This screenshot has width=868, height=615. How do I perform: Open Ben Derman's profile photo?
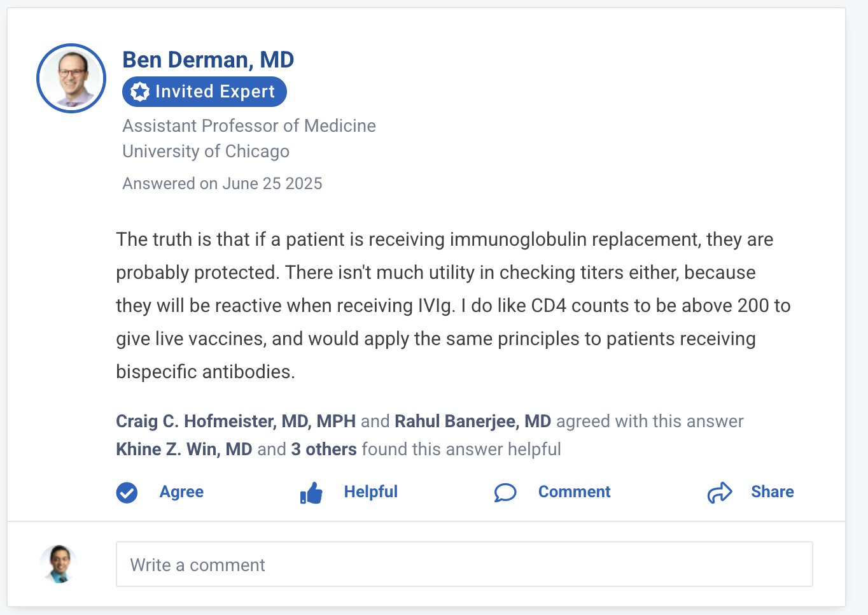tap(71, 78)
